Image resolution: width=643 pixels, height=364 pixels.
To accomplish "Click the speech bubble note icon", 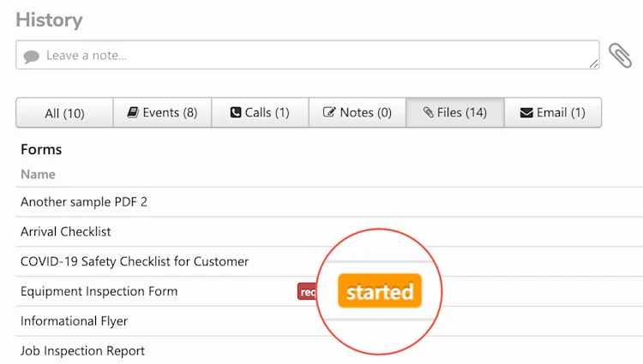I will [x=31, y=56].
